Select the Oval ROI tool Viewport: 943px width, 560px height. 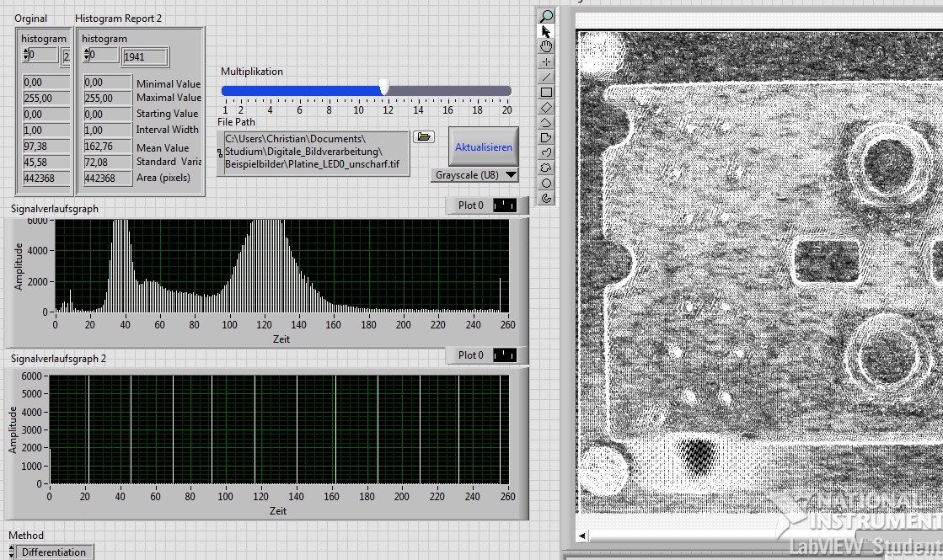pyautogui.click(x=546, y=183)
